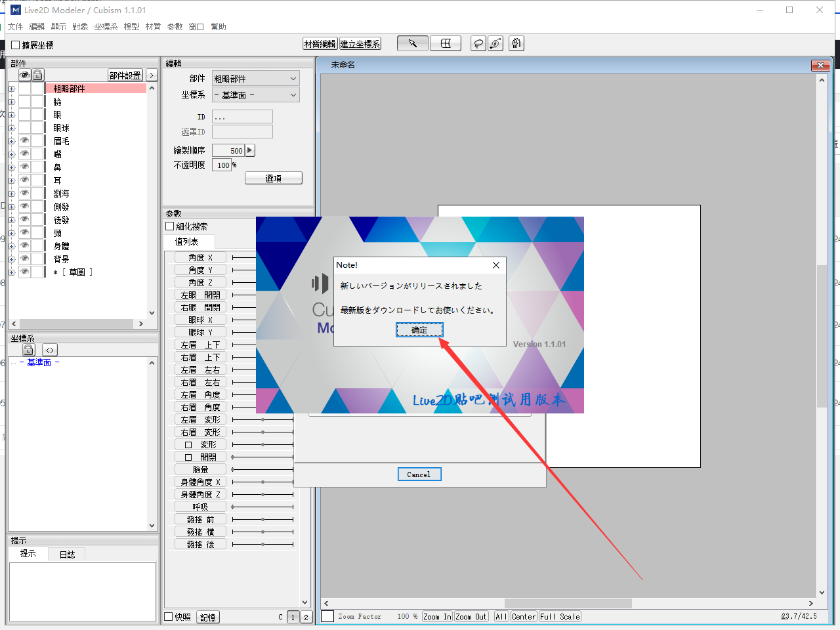The image size is (840, 630).
Task: Click the 呼吸 parameter slider
Action: coord(262,507)
